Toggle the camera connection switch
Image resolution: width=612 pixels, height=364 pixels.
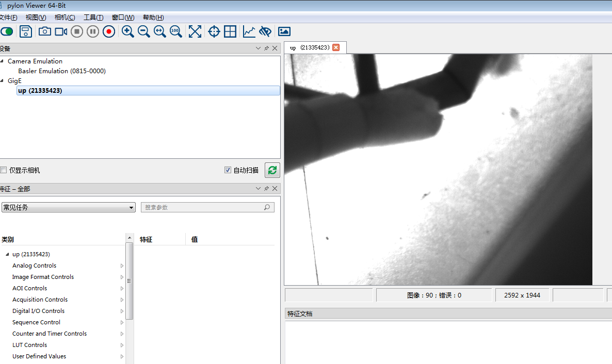7,31
